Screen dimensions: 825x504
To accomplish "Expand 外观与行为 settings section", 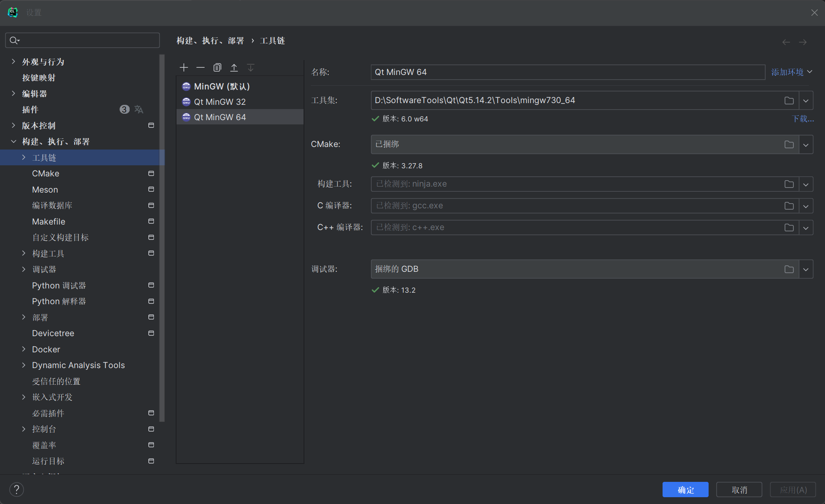I will click(x=13, y=61).
